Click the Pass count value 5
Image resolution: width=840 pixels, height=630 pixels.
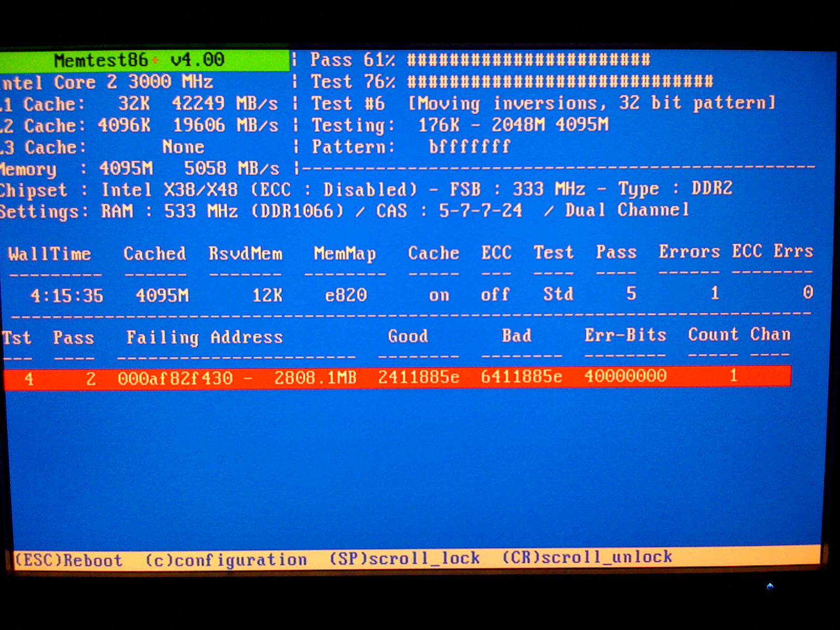631,293
